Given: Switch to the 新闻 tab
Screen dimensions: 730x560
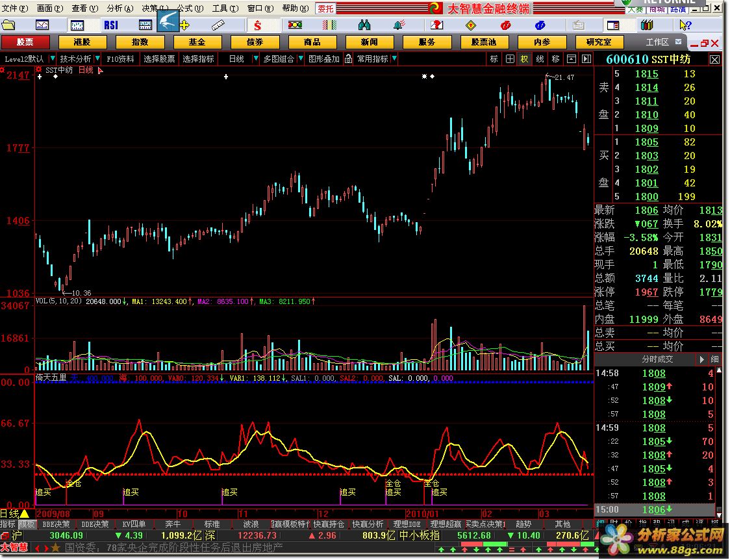Looking at the screenshot, I should coord(370,42).
